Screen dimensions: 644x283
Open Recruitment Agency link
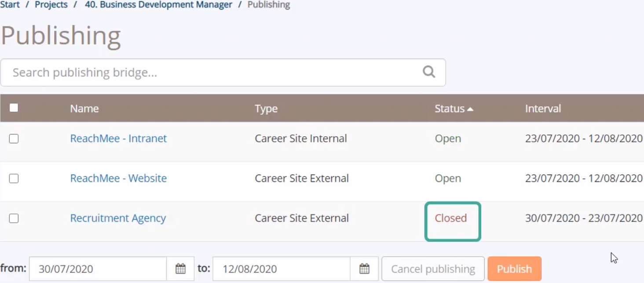coord(118,218)
